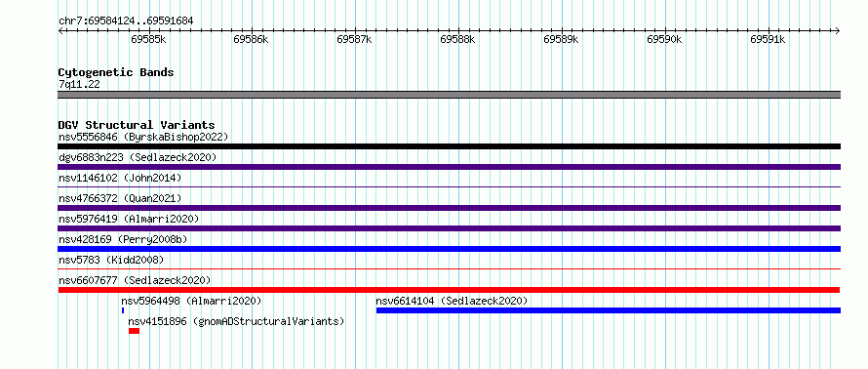Open nsv4766372 (Quan2021) label
The image size is (868, 369).
pos(120,198)
